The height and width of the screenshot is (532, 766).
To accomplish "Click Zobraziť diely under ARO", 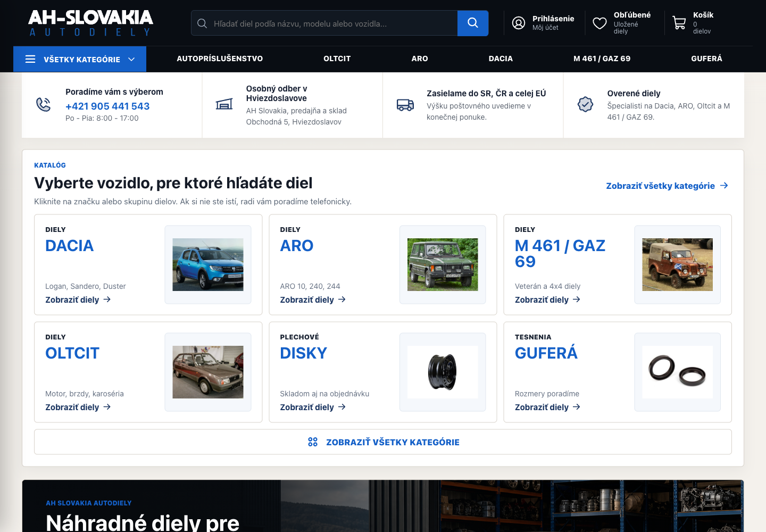I will pos(313,300).
